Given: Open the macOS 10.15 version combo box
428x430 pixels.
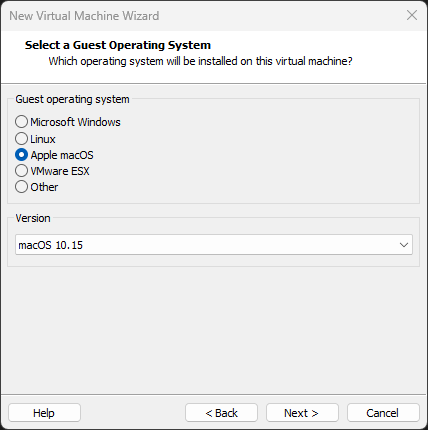Looking at the screenshot, I should tap(214, 245).
